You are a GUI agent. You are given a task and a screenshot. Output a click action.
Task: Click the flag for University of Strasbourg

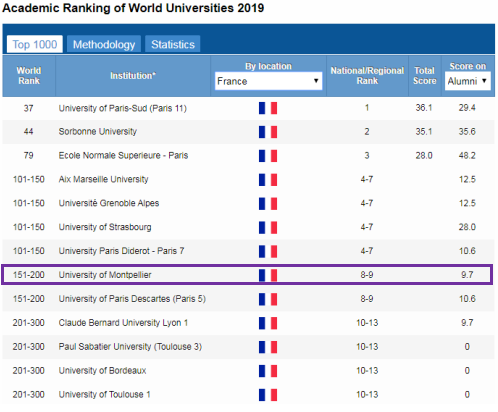coord(268,227)
